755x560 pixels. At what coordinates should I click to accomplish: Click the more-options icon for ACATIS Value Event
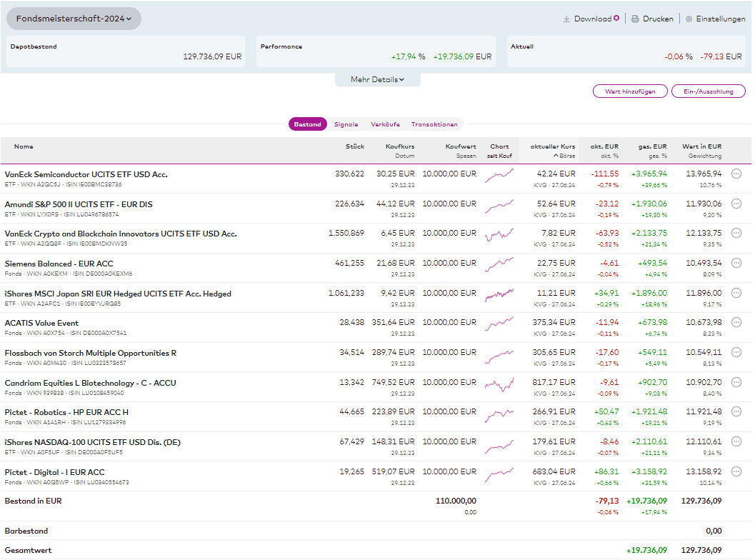[736, 322]
